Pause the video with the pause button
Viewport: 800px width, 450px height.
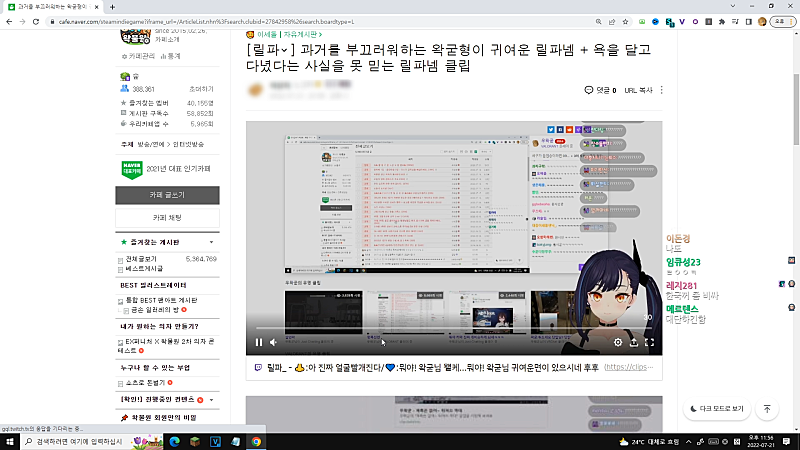(259, 342)
